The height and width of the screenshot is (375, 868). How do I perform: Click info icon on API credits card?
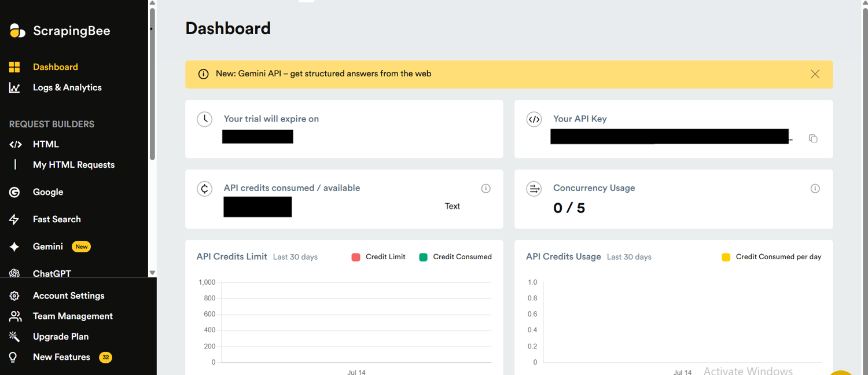486,189
